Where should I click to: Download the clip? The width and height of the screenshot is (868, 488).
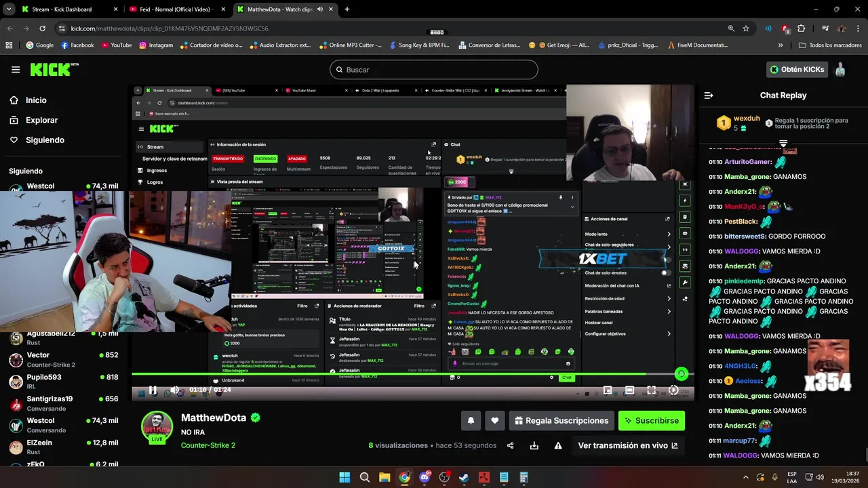534,445
